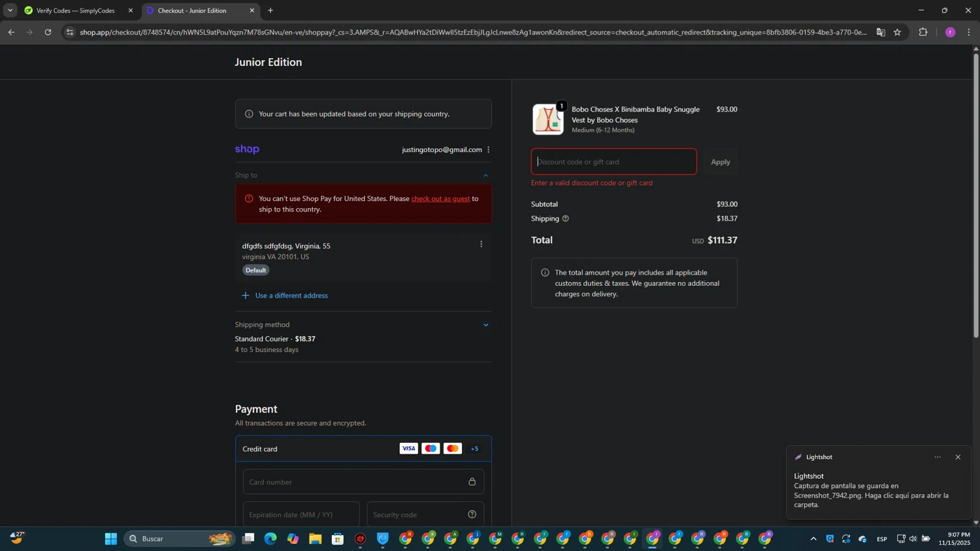Click the Junior Edition store title

coord(269,62)
